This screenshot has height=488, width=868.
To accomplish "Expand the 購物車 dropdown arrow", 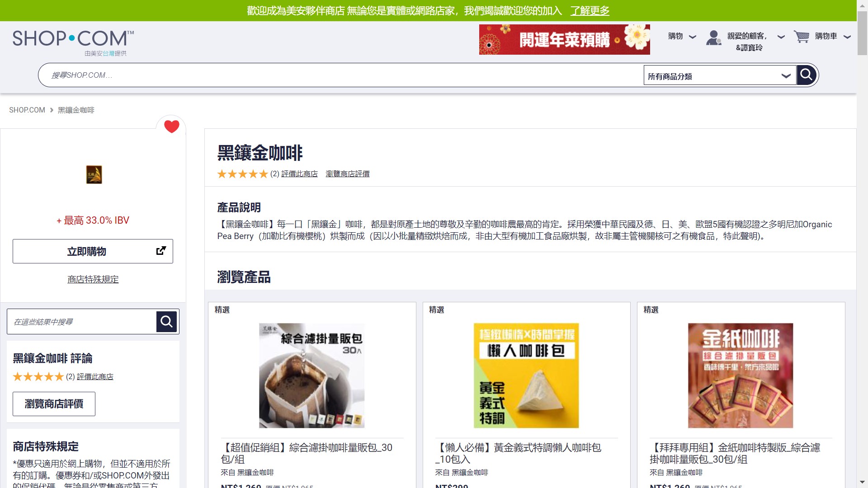I will 847,37.
